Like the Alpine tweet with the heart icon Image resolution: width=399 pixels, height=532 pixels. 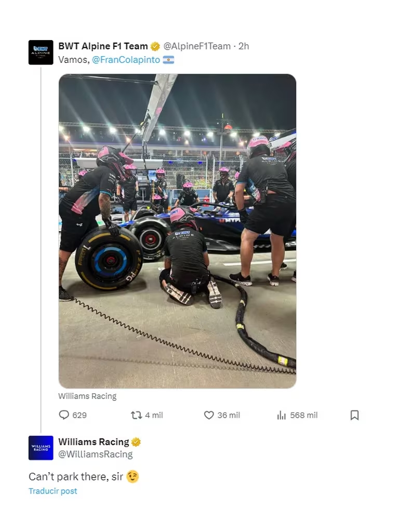(x=209, y=415)
